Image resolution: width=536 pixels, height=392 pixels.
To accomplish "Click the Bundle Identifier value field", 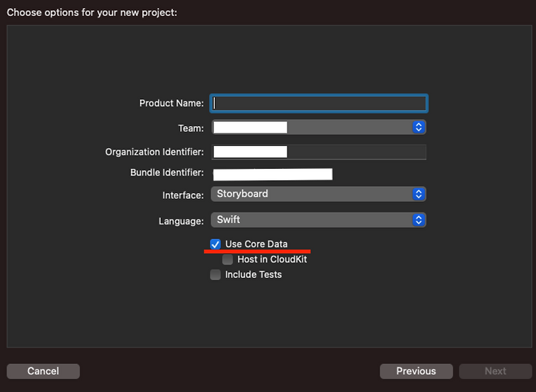I will pyautogui.click(x=273, y=174).
